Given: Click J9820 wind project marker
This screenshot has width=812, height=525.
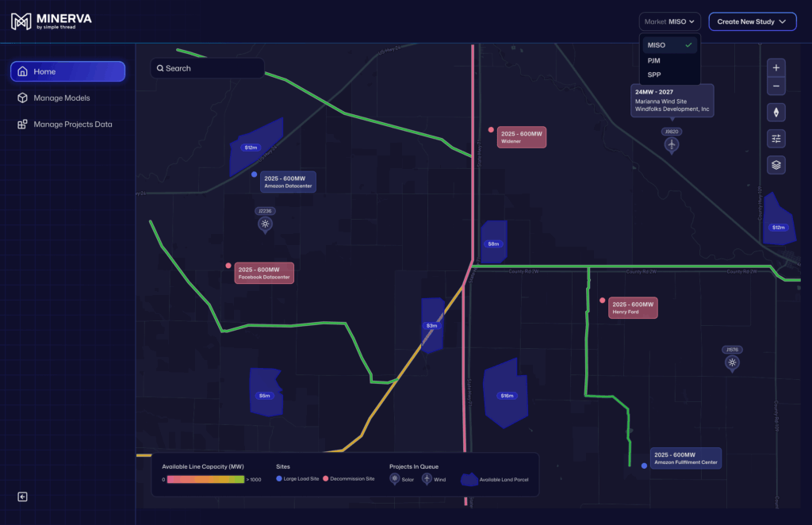Looking at the screenshot, I should 672,145.
